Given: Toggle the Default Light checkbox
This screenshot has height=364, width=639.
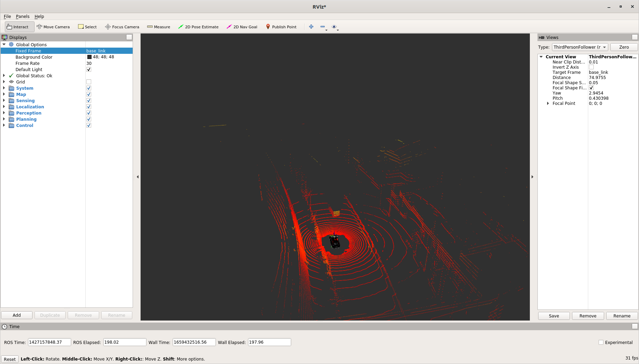Looking at the screenshot, I should [x=89, y=69].
